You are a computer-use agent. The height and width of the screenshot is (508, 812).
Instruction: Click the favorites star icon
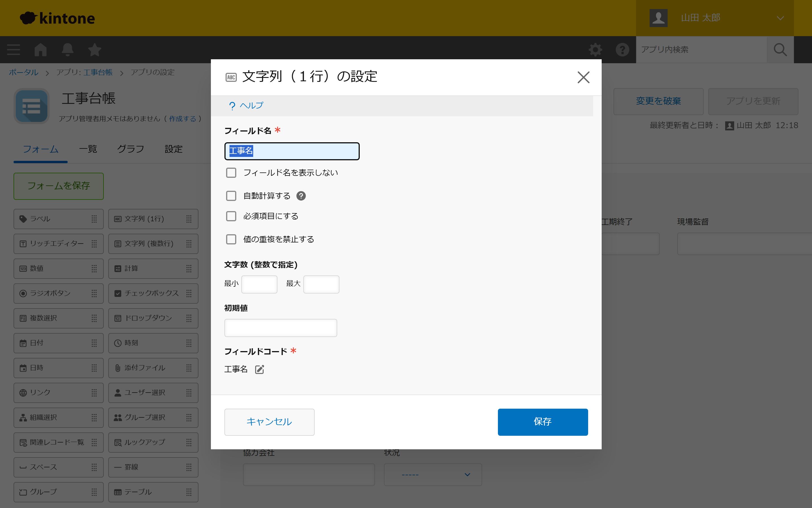click(x=94, y=50)
